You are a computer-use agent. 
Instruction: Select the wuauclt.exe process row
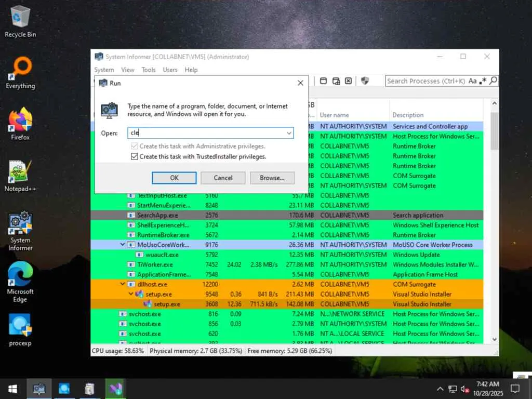point(287,255)
